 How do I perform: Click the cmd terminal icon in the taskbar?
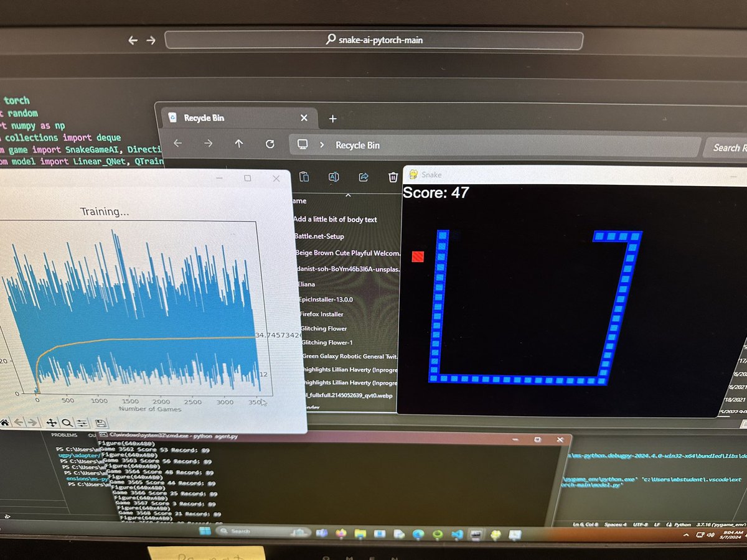point(476,534)
